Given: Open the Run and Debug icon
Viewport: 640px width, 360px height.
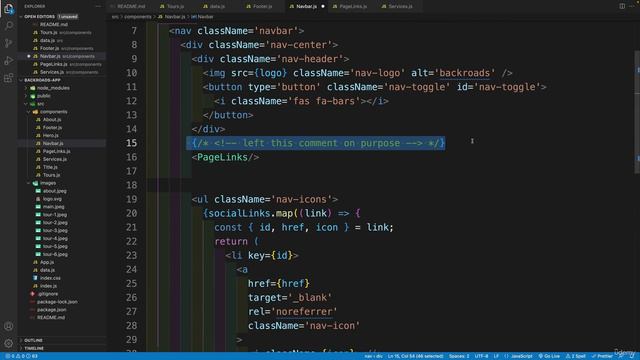Looking at the screenshot, I should [x=9, y=61].
